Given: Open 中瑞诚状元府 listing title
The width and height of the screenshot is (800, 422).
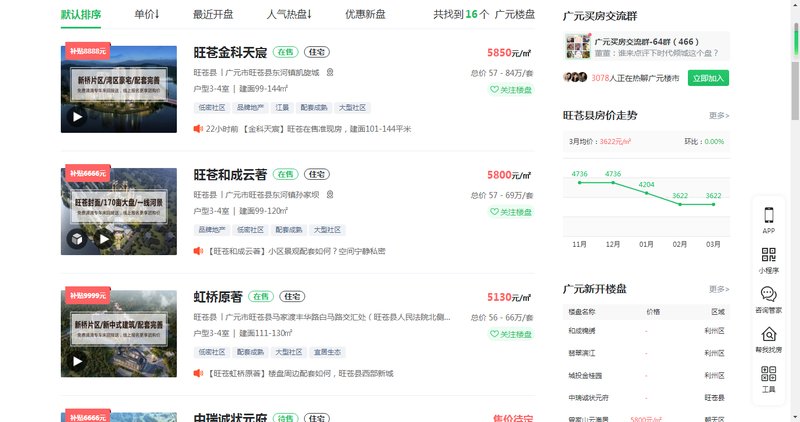Looking at the screenshot, I should coord(230,417).
